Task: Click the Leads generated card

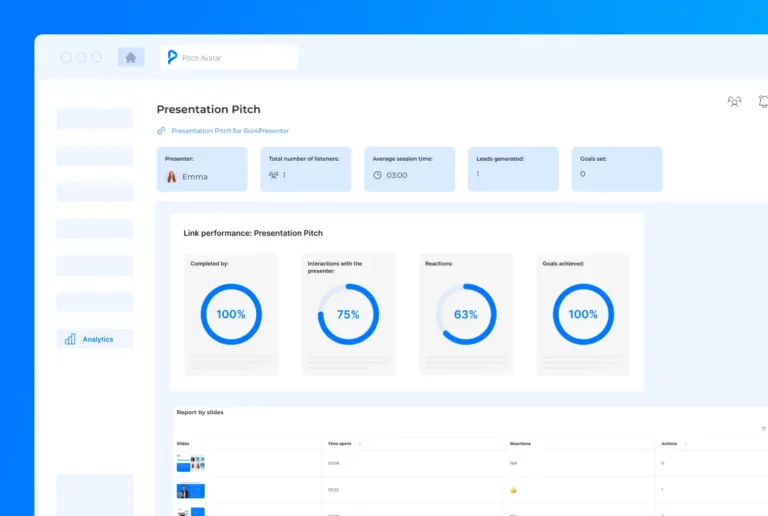Action: click(513, 169)
